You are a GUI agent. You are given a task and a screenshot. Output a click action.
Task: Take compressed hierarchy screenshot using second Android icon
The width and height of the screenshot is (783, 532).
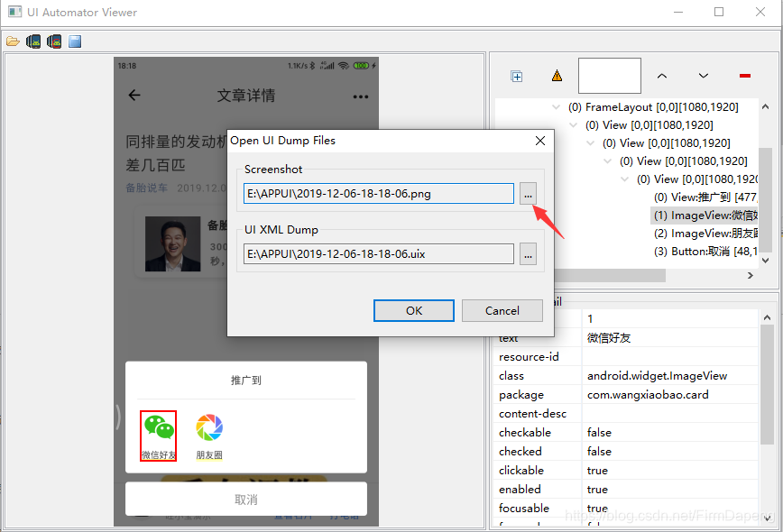(x=53, y=41)
